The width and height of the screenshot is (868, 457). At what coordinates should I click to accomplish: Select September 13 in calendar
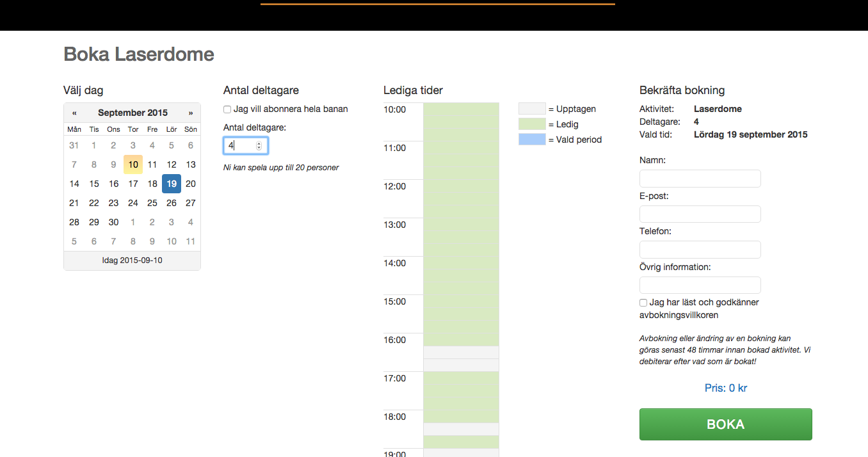coord(191,164)
